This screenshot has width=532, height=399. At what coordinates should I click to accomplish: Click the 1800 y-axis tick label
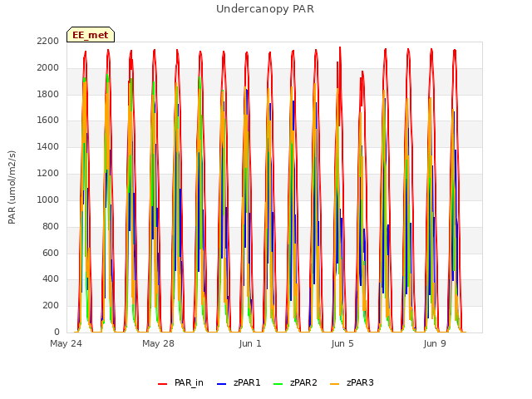point(48,94)
